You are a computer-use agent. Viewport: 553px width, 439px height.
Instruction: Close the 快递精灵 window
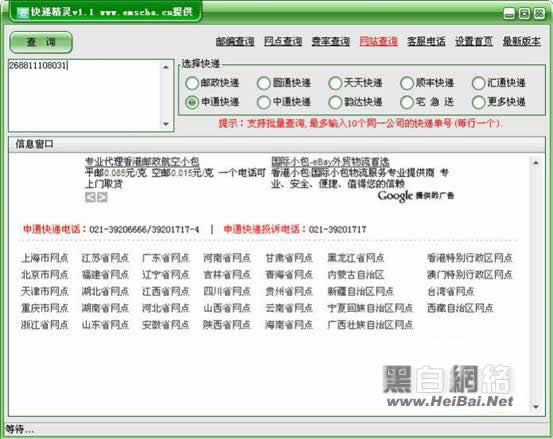click(x=539, y=14)
